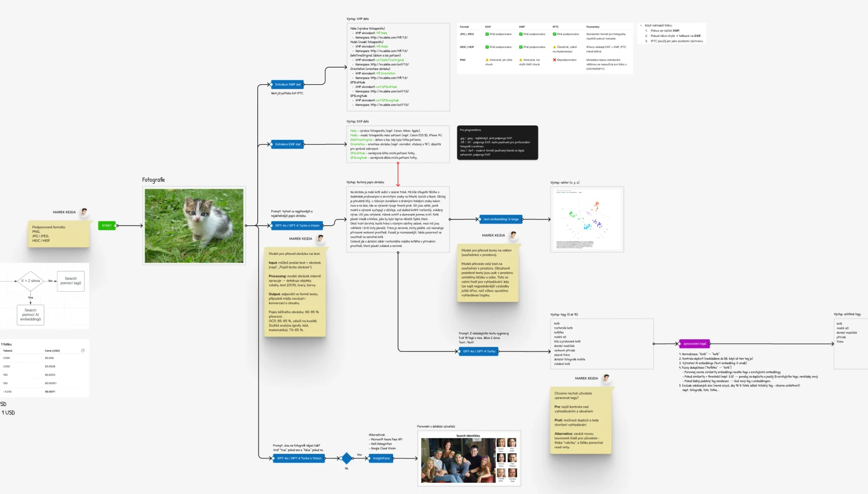Click the Výstup: tagy list box

click(602, 344)
